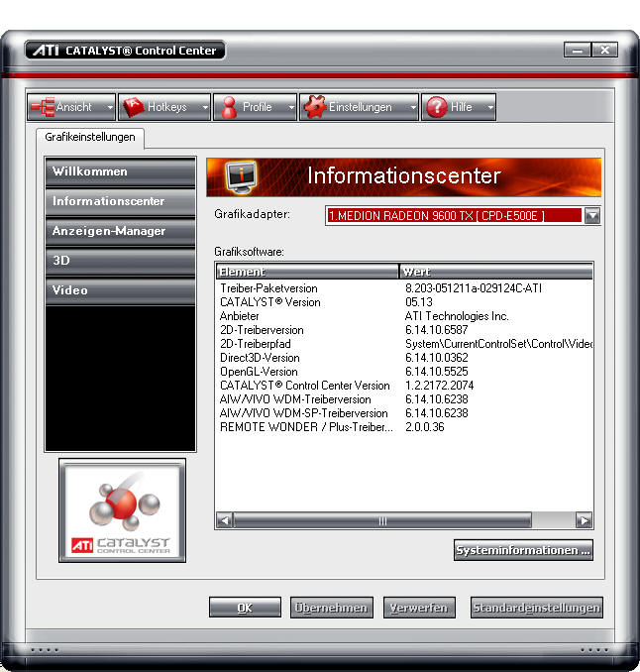Click the Hilfe question mark icon

click(437, 107)
